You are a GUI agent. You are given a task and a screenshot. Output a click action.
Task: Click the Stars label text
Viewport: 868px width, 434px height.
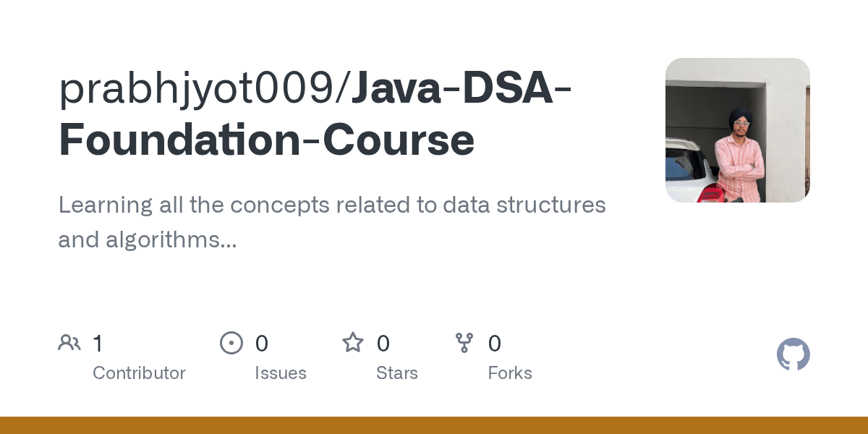396,373
